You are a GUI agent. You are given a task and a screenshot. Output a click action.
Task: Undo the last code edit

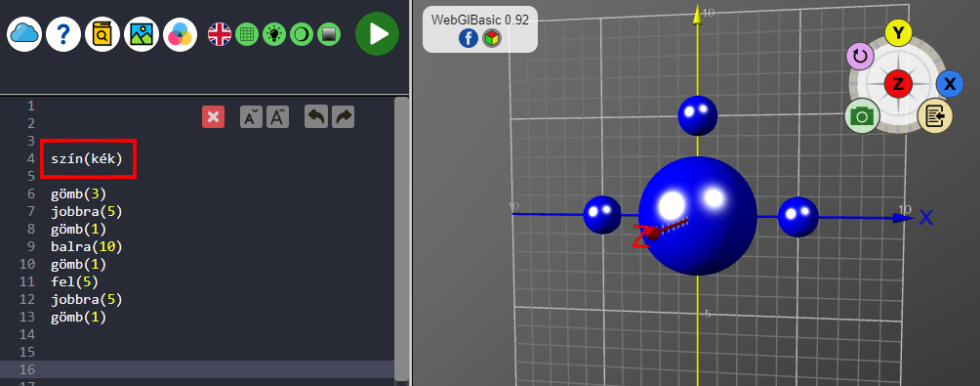coord(316,117)
